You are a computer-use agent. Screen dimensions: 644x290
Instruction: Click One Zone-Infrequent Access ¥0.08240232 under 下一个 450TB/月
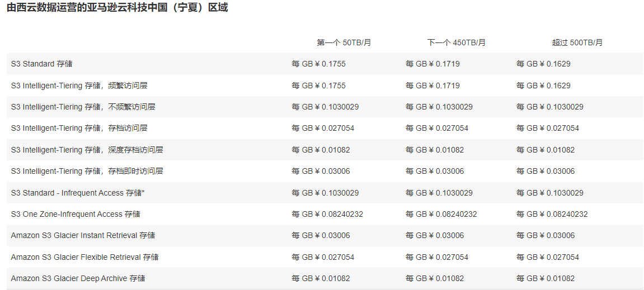441,214
